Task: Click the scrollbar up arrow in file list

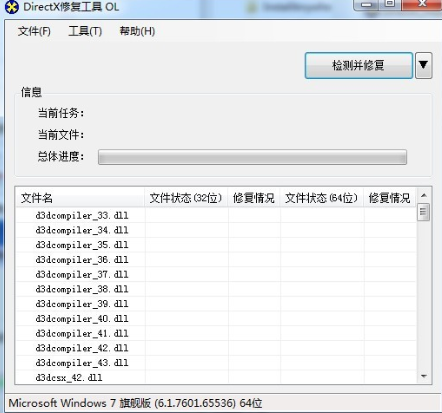Action: tap(424, 195)
